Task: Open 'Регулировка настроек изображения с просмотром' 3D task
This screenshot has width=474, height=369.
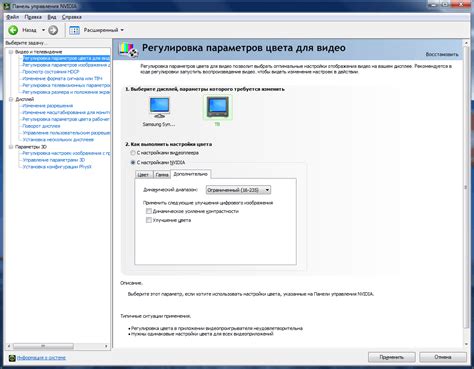Action: (66, 153)
